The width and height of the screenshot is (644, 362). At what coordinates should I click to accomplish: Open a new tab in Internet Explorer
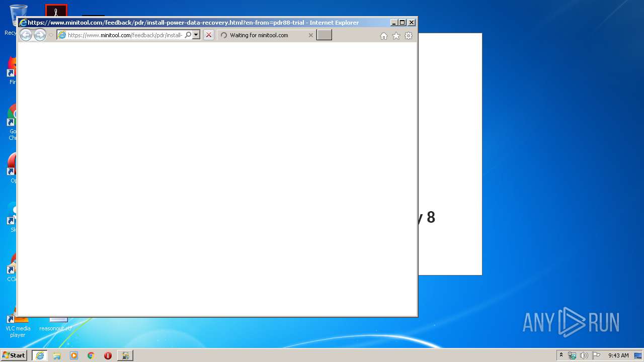[324, 35]
